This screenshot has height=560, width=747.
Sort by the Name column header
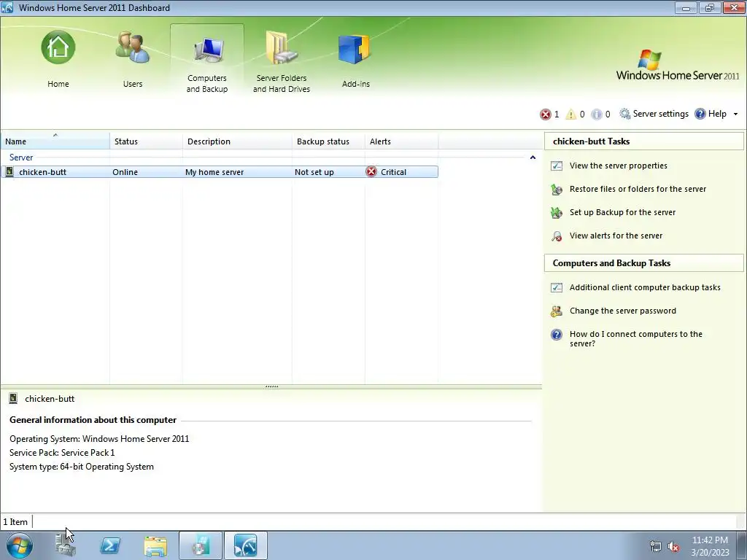(55, 141)
